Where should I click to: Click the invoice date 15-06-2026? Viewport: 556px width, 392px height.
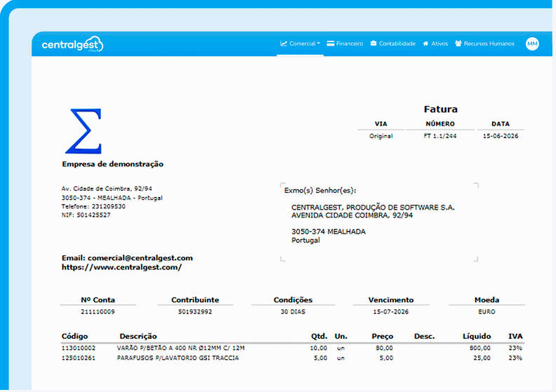coord(501,136)
